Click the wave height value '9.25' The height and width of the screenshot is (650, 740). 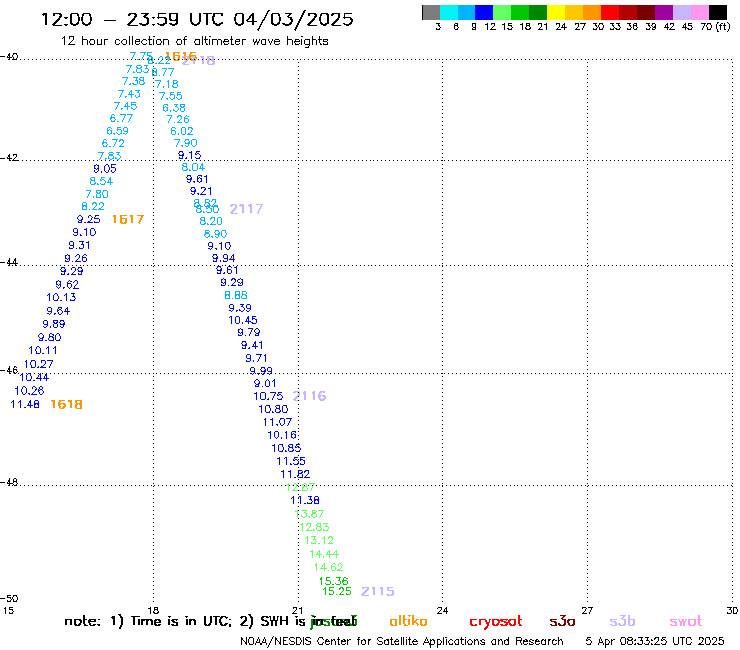click(89, 219)
